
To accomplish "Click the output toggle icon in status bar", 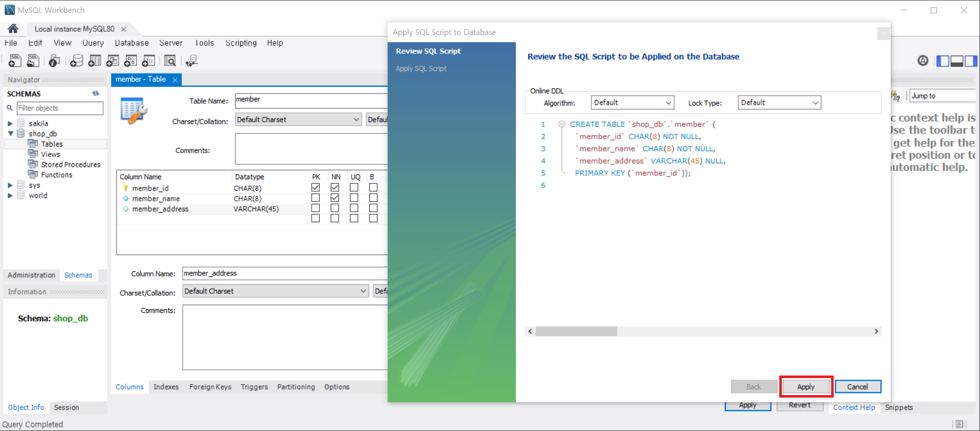I will pos(959,424).
